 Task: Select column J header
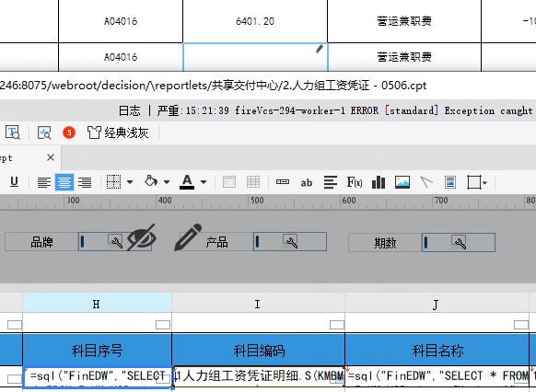(x=437, y=303)
